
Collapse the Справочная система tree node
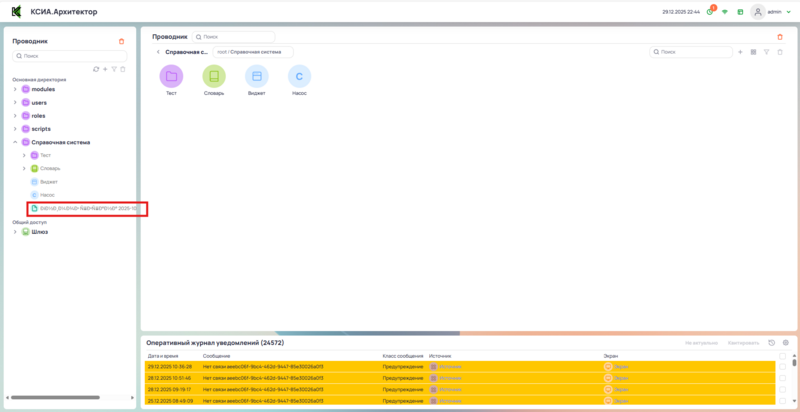point(14,142)
